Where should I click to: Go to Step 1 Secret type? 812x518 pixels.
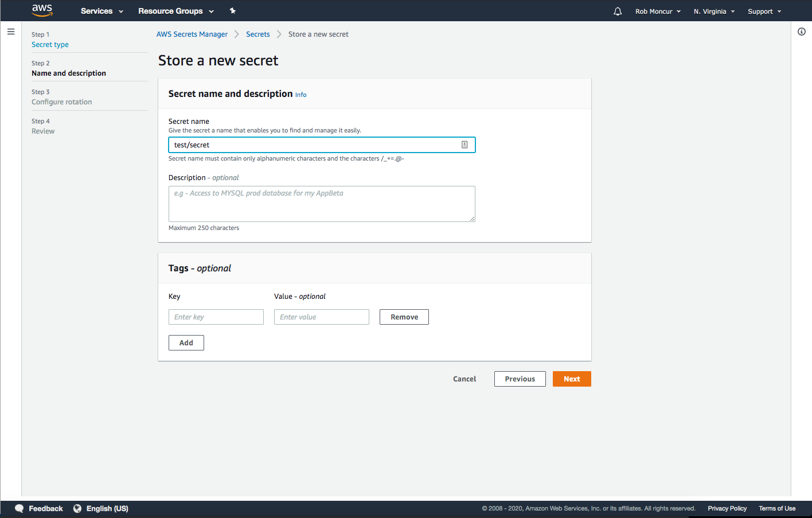click(50, 45)
